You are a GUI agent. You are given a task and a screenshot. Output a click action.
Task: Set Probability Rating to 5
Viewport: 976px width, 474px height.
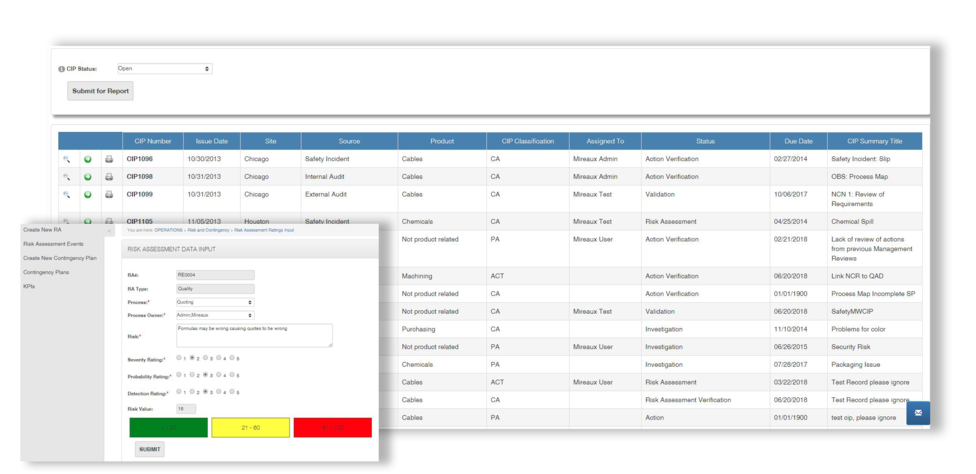232,374
